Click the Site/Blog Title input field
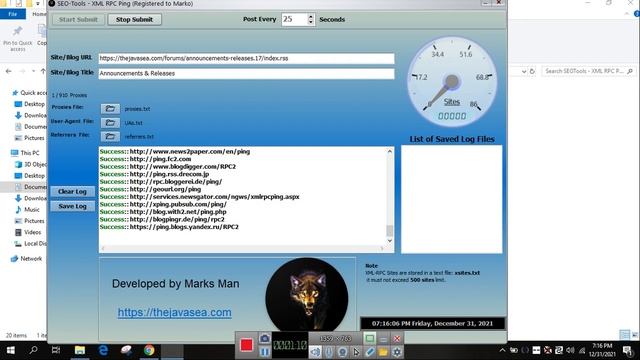 (247, 73)
